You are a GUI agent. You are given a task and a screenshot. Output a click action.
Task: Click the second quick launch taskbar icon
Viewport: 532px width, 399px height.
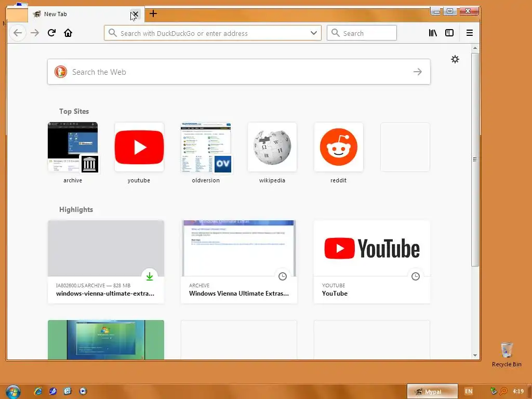[x=52, y=391]
